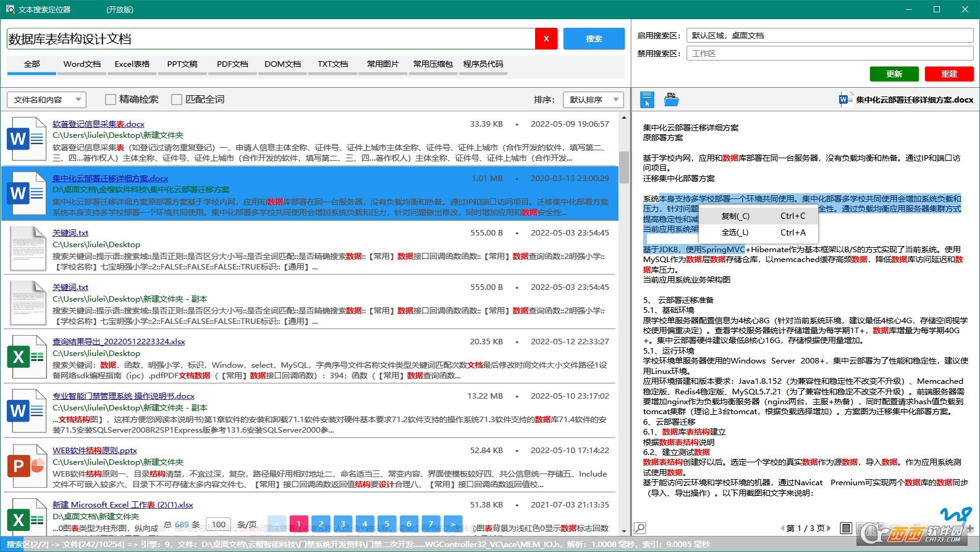This screenshot has height=552, width=980.
Task: Click the green 更新 button
Action: (x=894, y=74)
